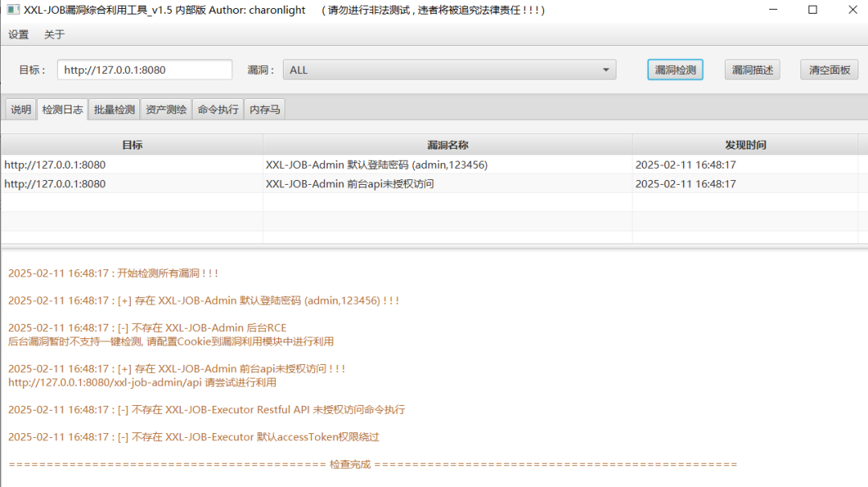This screenshot has height=487, width=868.
Task: Click the log line 开始检测所有漏洞
Action: pos(113,273)
